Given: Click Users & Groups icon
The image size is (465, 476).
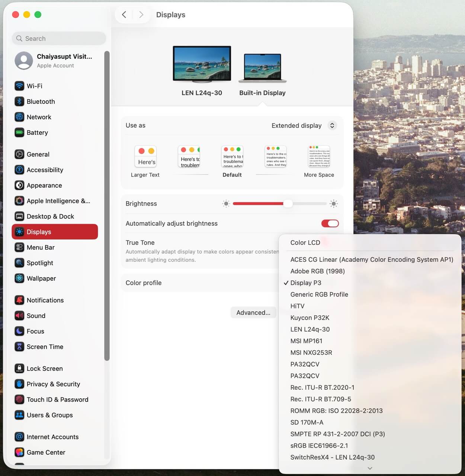Looking at the screenshot, I should tap(19, 415).
